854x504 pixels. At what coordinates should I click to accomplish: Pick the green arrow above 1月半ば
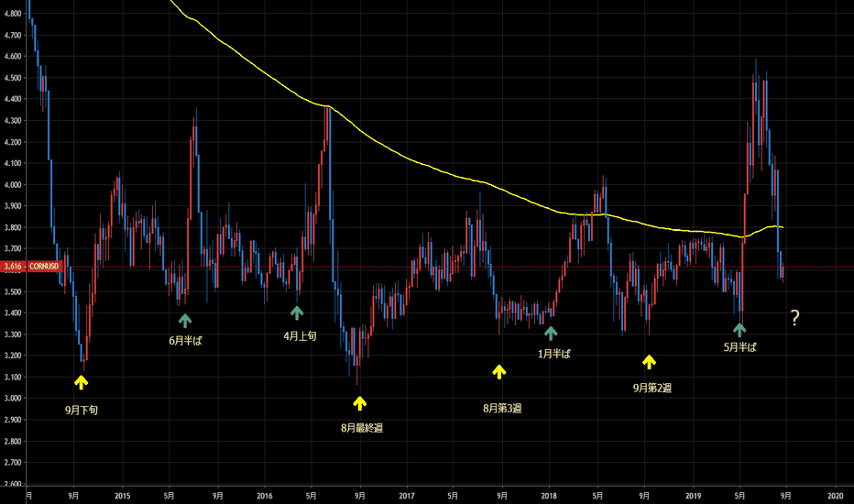(x=551, y=332)
